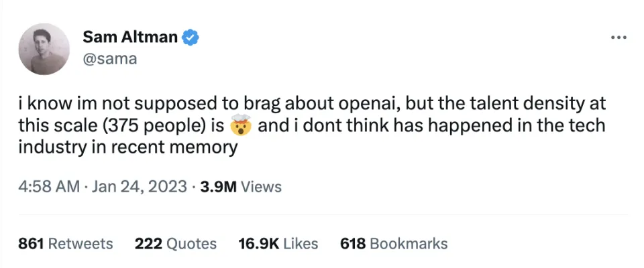The width and height of the screenshot is (644, 268).
Task: Open the @sama handle link
Action: coord(110,58)
